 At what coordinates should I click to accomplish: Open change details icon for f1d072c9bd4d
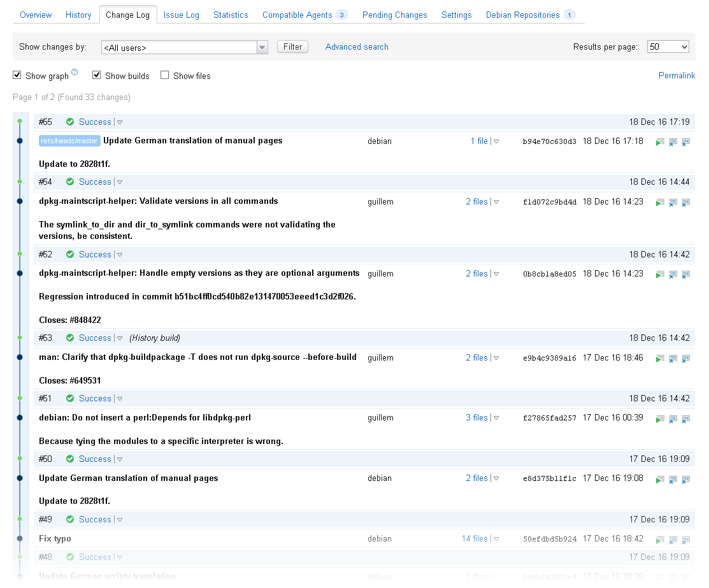[673, 202]
